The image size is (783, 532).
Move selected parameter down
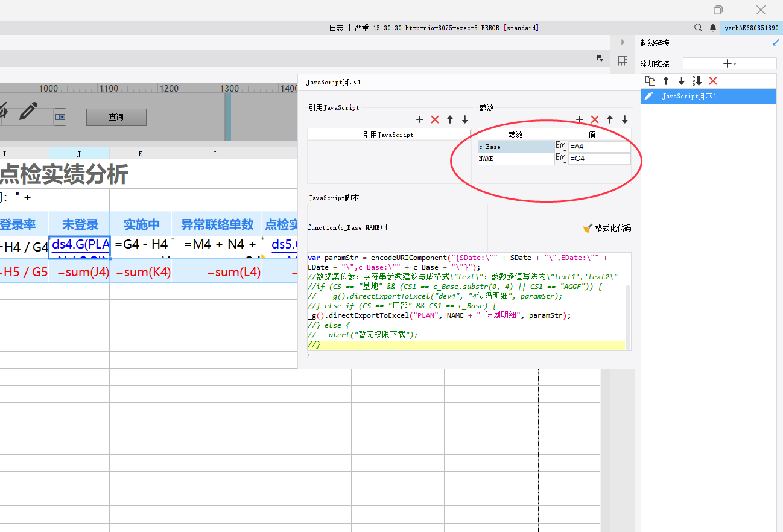pyautogui.click(x=625, y=120)
